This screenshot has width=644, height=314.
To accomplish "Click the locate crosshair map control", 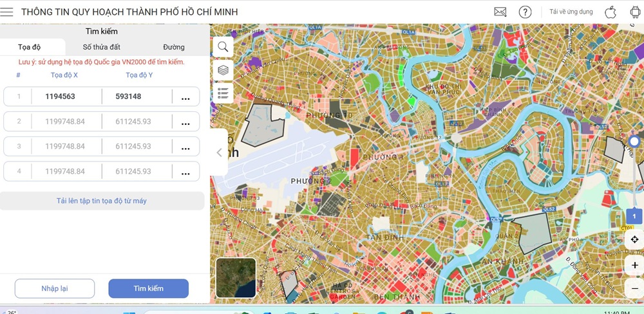I will click(634, 239).
